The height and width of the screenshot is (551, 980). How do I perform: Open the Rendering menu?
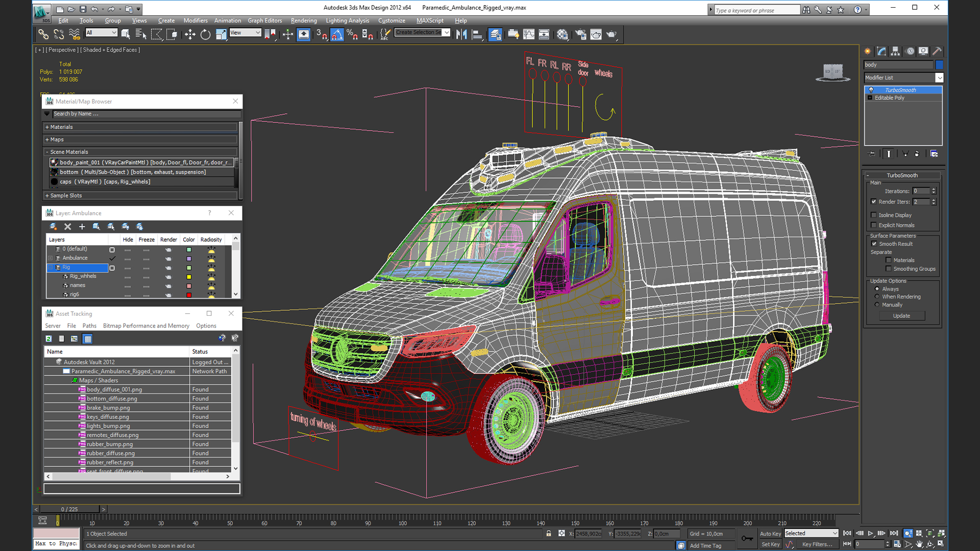303,20
